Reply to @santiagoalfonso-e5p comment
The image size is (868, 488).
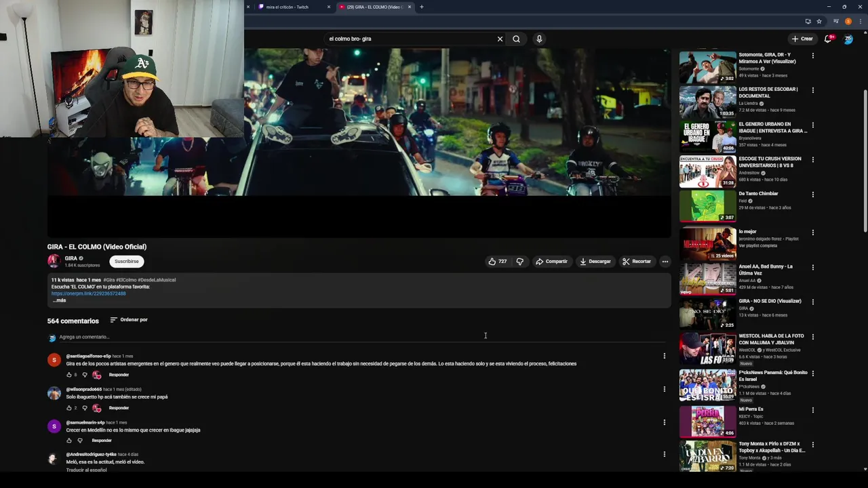coord(119,375)
